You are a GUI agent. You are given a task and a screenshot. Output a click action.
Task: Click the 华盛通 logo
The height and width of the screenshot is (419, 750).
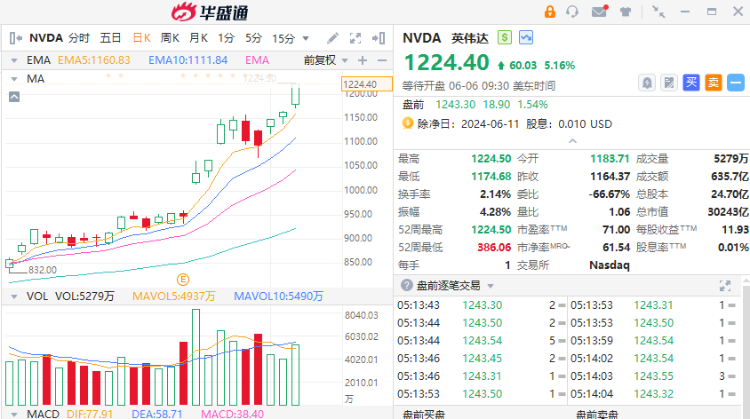click(x=210, y=12)
